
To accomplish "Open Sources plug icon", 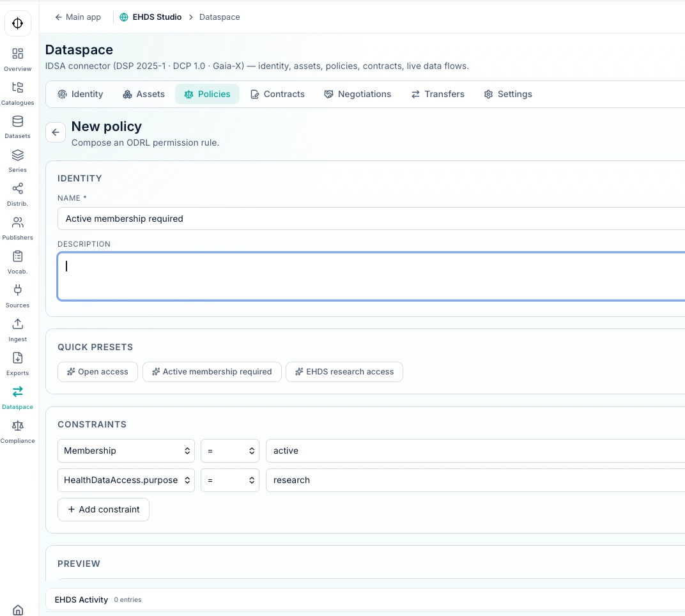I will [17, 291].
